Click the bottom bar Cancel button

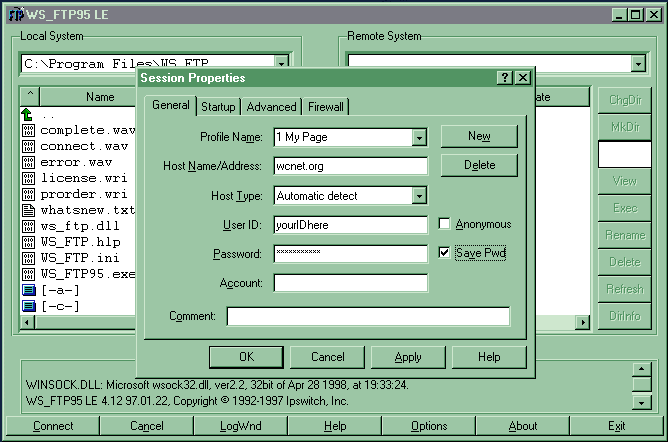[x=147, y=426]
